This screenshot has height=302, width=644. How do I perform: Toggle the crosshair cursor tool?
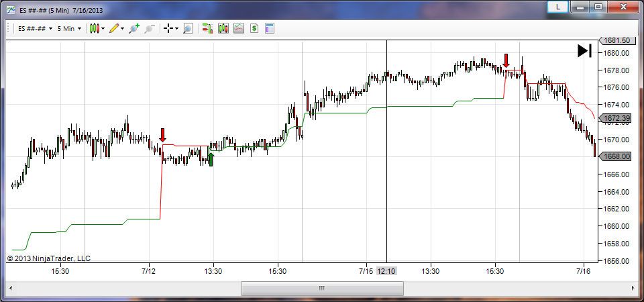coord(168,28)
